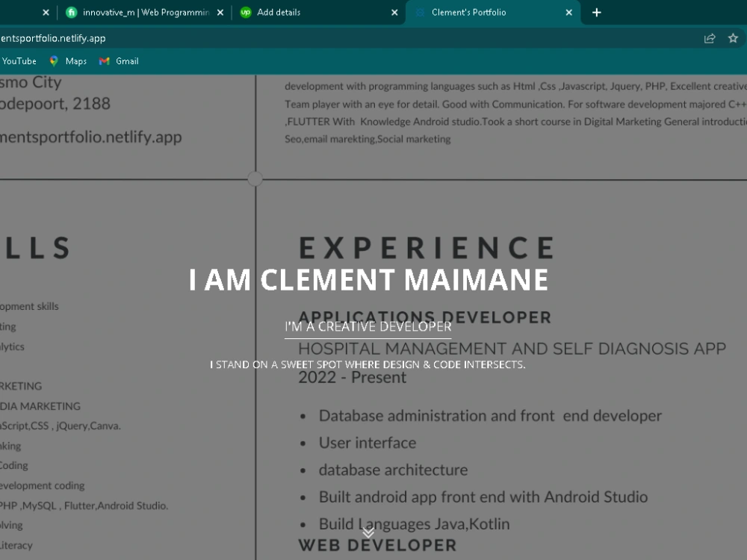Viewport: 747px width, 560px height.
Task: Click the "I'M A CREATIVE DEVELOPER" subtitle
Action: pos(368,327)
